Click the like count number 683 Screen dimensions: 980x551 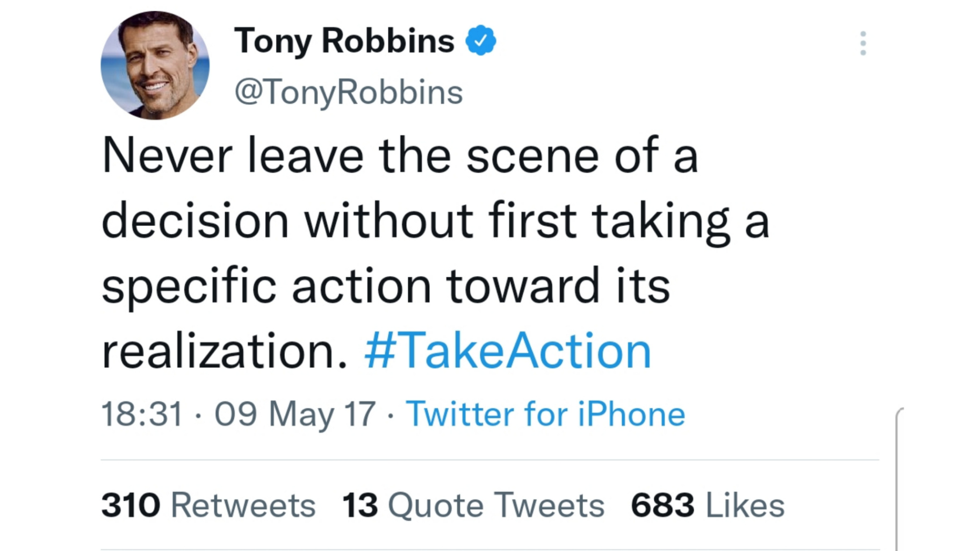pos(662,505)
